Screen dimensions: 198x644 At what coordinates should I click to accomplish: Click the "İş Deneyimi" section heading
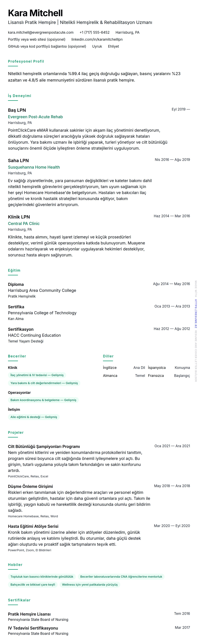[19, 96]
